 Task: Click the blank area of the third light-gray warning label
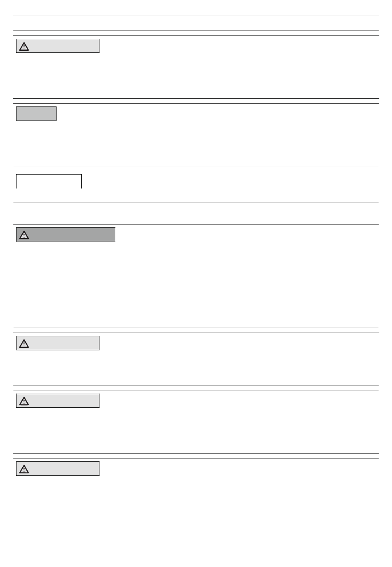click(x=64, y=401)
